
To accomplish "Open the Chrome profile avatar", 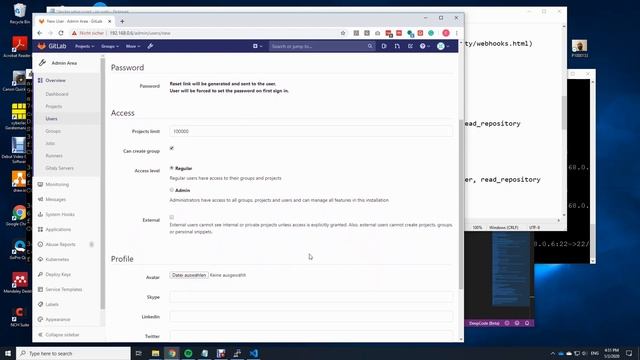I will [x=446, y=33].
